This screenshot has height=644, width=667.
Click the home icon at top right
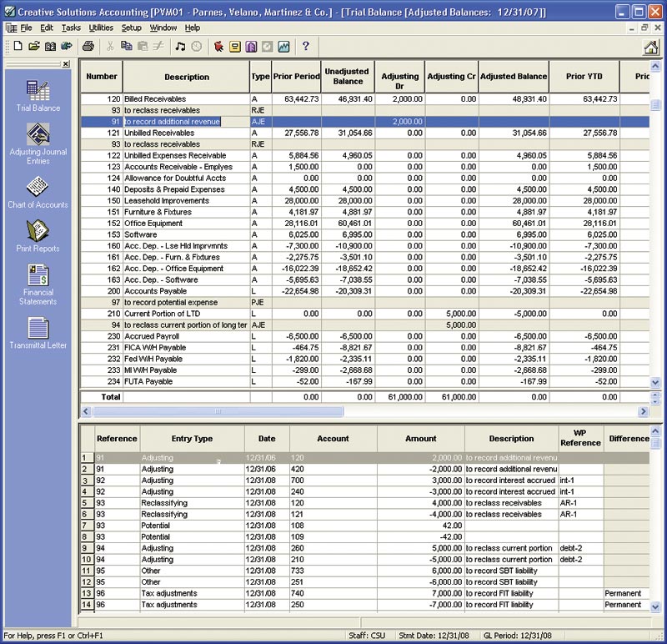[650, 47]
